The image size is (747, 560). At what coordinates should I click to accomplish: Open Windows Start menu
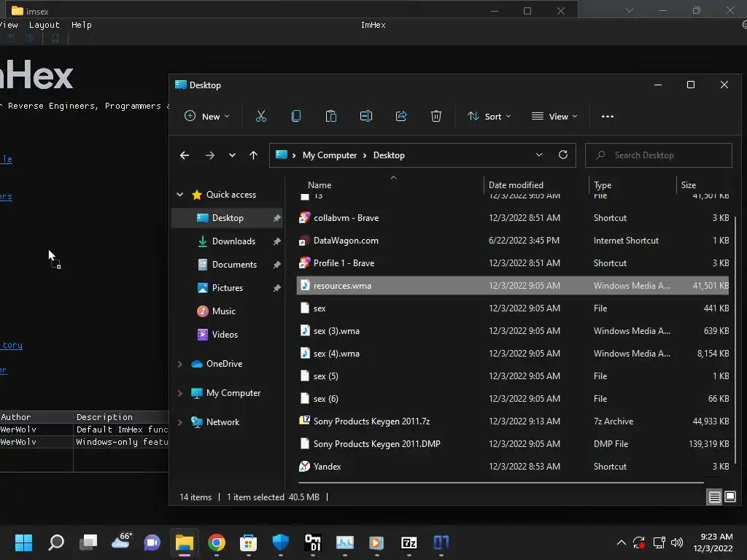click(x=23, y=542)
